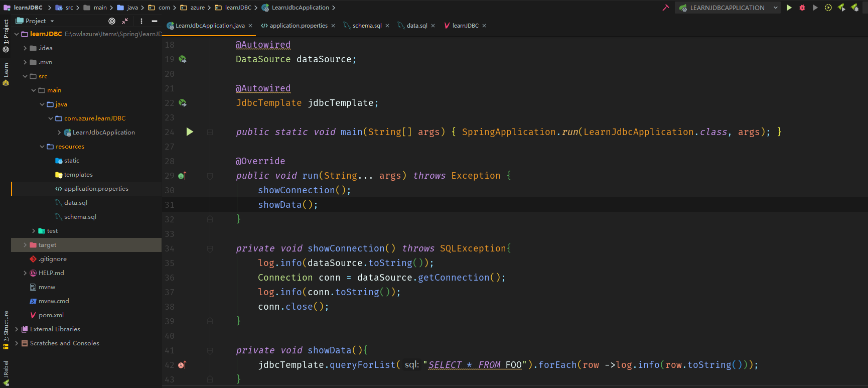Screen dimensions: 868x388
Task: Open Project panel options via three dots
Action: (x=141, y=21)
